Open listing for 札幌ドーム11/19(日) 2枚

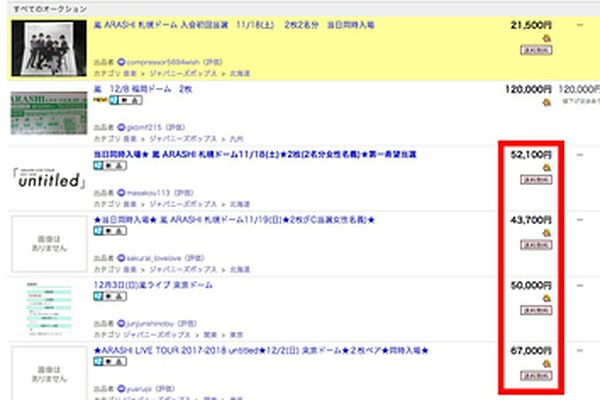[234, 220]
